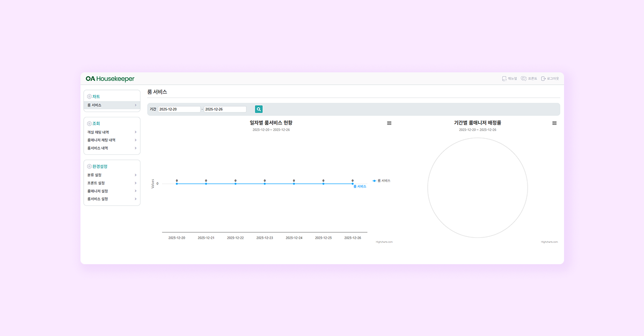Click the 환경설정 section heading
This screenshot has width=644, height=336.
tap(100, 167)
